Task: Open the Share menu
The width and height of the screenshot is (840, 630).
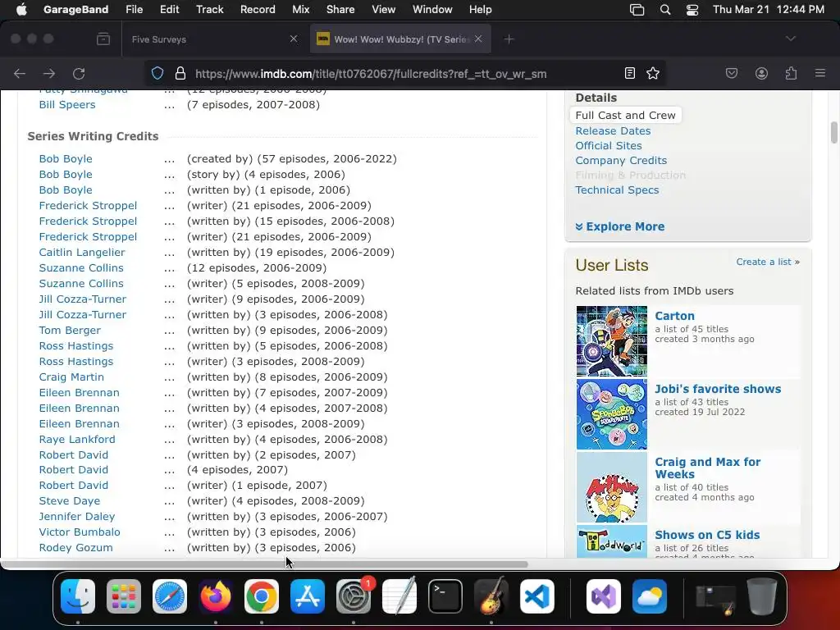Action: [x=340, y=10]
